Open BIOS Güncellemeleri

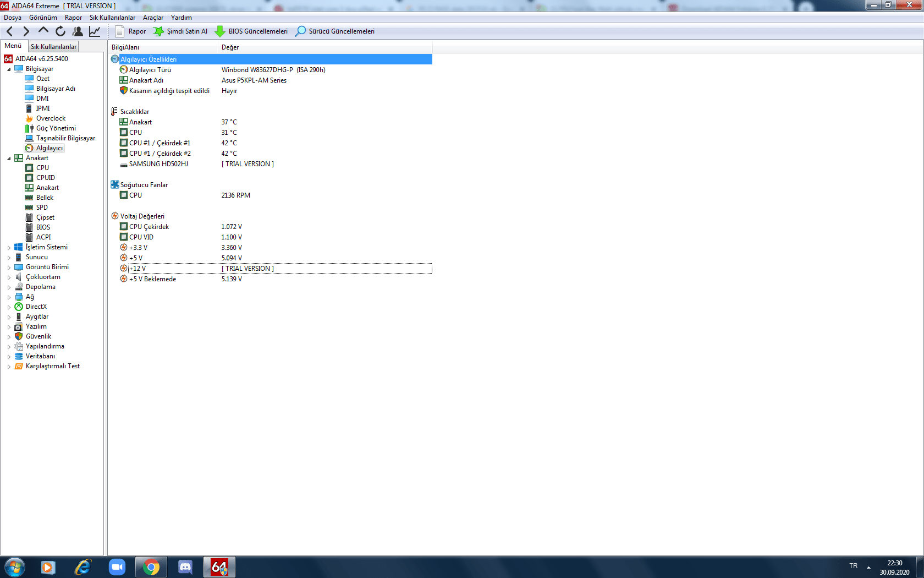click(x=251, y=31)
